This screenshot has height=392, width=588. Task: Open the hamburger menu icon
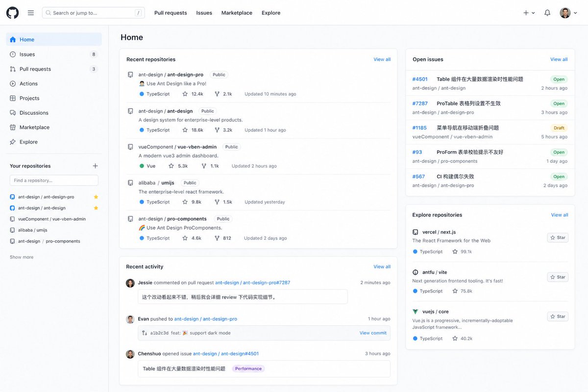[31, 13]
